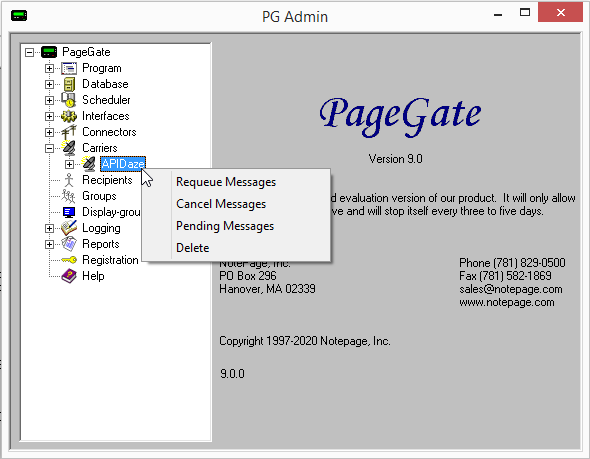Select the PageGate tree label
This screenshot has width=590, height=459.
pyautogui.click(x=86, y=52)
